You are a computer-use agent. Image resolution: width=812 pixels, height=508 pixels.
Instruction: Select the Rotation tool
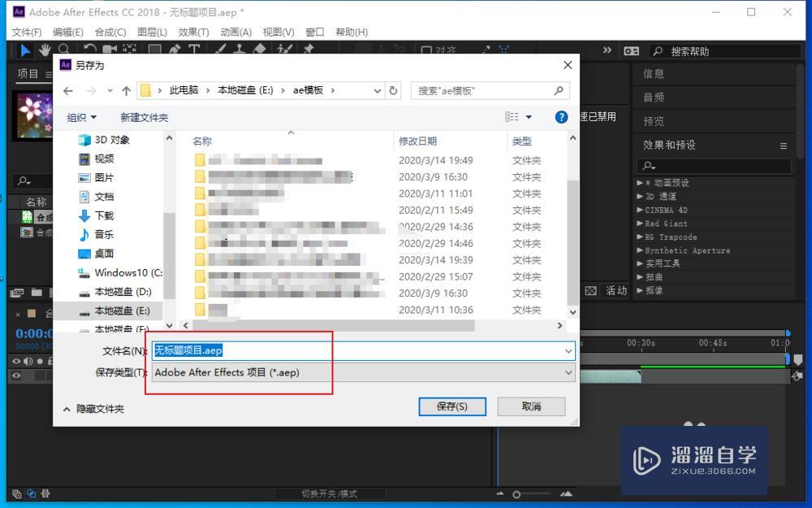click(x=89, y=50)
